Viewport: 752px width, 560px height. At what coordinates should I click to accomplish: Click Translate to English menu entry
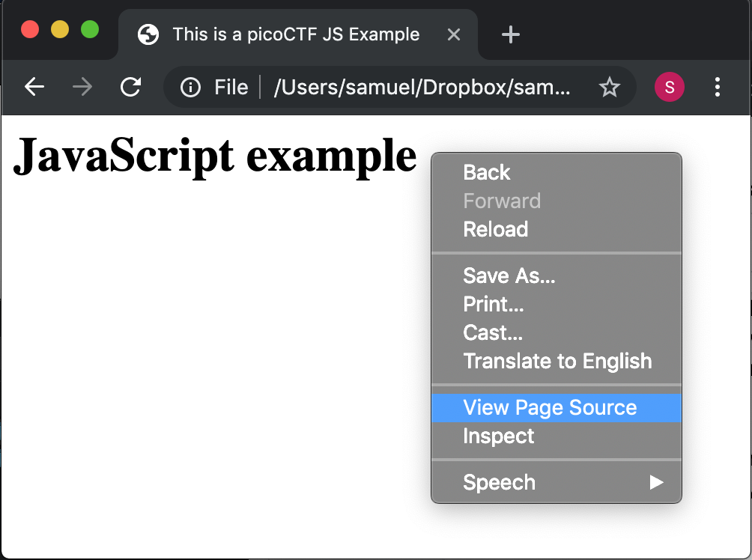[x=557, y=362]
